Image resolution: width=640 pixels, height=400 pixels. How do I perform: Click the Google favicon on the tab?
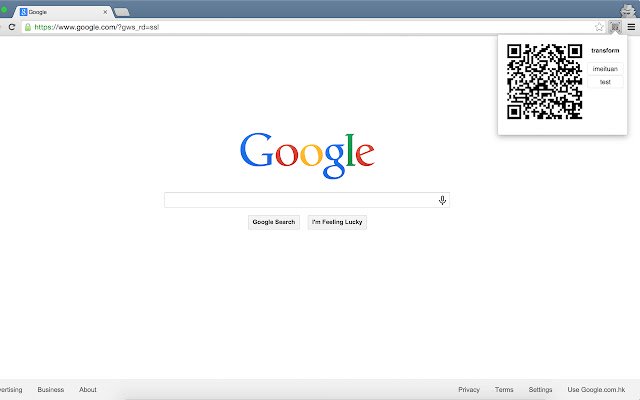pos(23,12)
